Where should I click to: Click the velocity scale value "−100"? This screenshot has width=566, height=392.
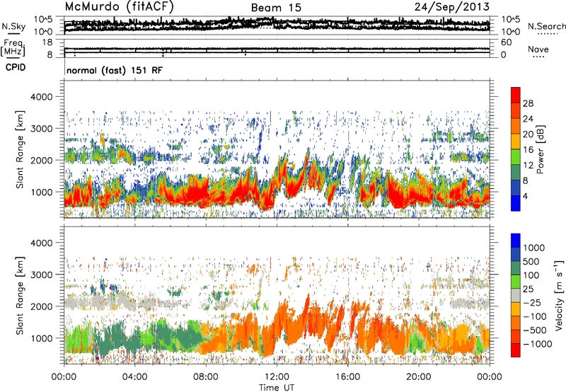535,316
